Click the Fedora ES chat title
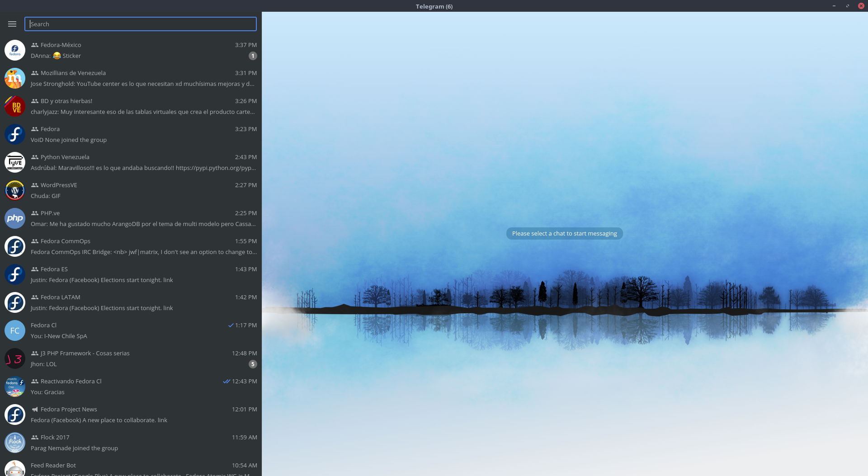 [x=54, y=269]
